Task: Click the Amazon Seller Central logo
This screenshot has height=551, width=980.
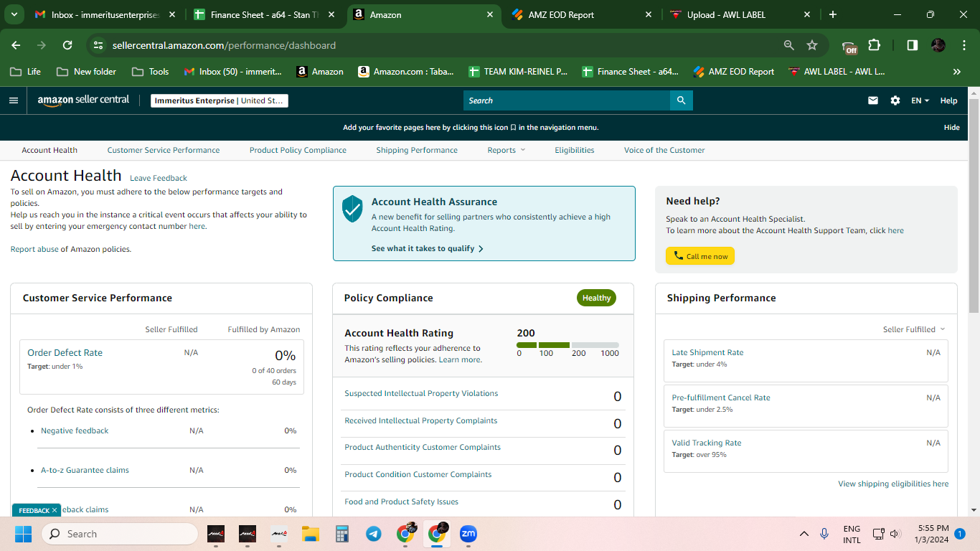Action: (x=83, y=100)
